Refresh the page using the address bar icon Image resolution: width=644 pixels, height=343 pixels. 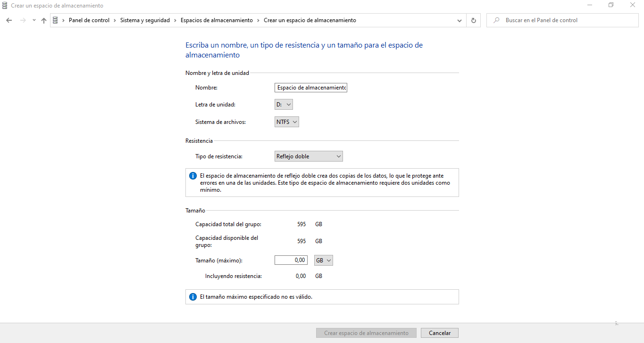pyautogui.click(x=474, y=20)
